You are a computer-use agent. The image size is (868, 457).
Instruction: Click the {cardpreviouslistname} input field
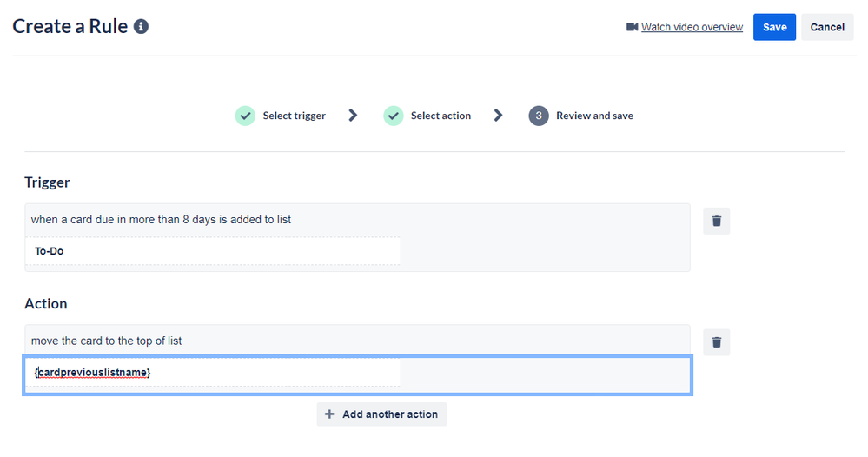(213, 373)
